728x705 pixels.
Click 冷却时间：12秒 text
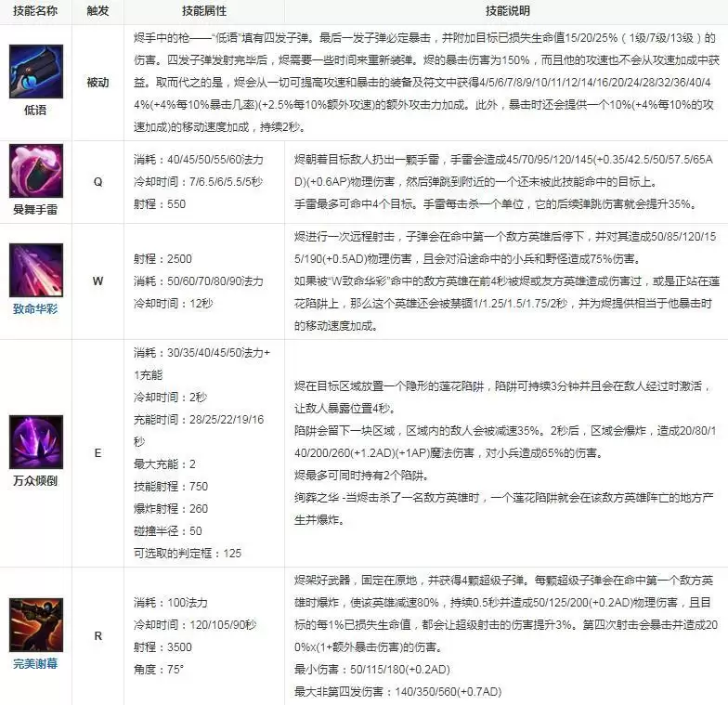[173, 303]
